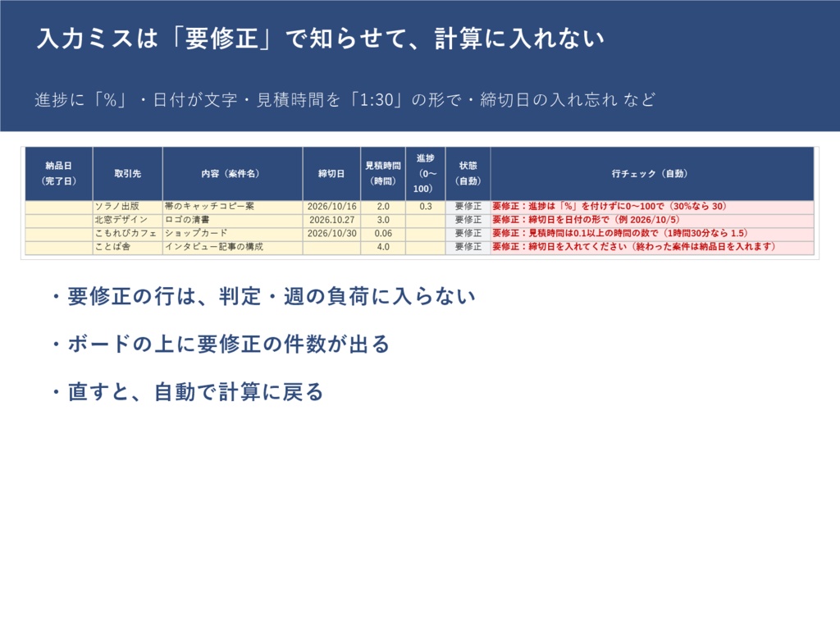Select the 取引先 column header

(127, 174)
